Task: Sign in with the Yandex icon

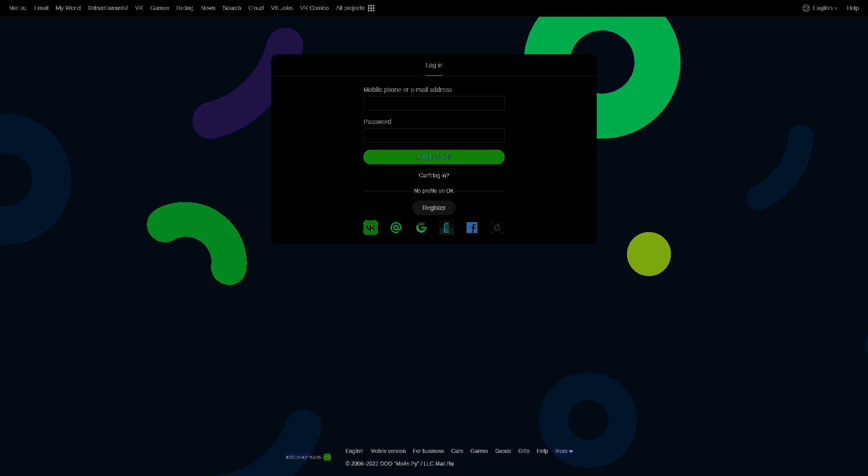Action: (447, 228)
